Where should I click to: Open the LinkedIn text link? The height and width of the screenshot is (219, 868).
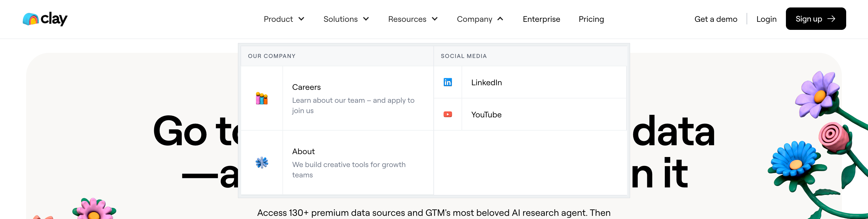(x=486, y=83)
